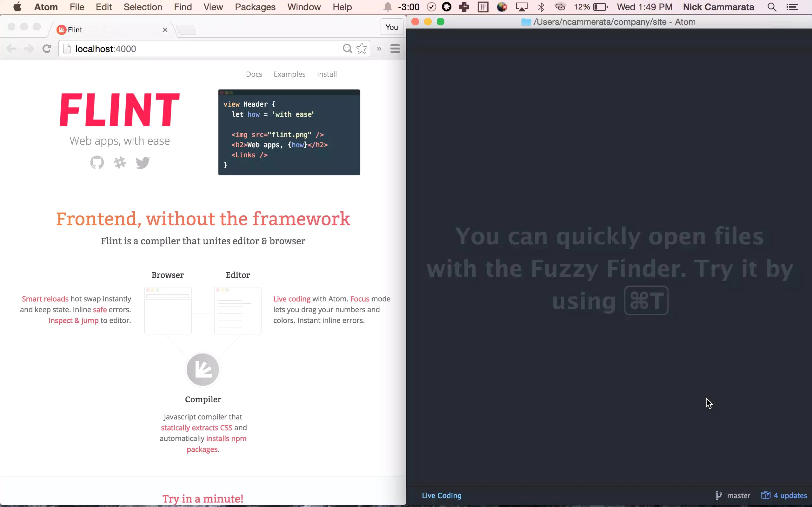The image size is (812, 507).
Task: Open the Packages menu
Action: click(x=255, y=7)
